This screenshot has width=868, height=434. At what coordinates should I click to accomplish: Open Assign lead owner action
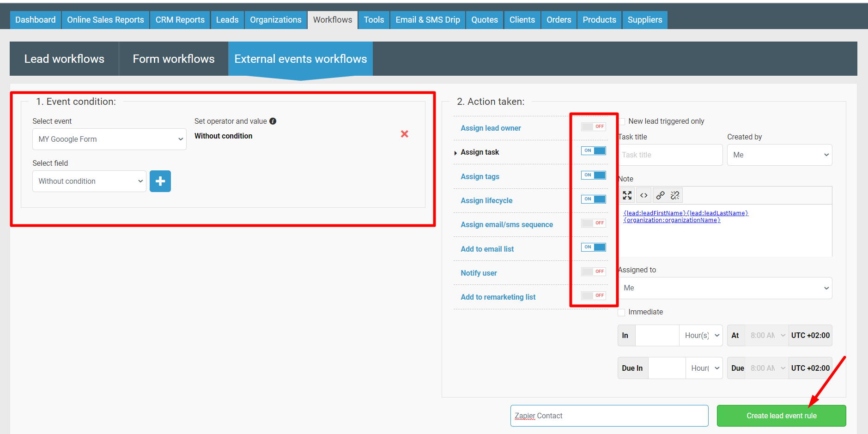491,128
